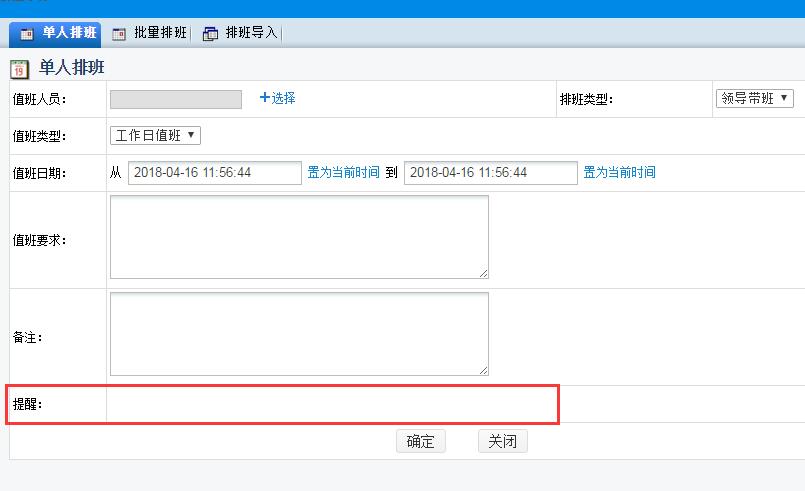Click the resize handle of 值班要求 textarea
Viewport: 805px width, 491px height.
pos(484,273)
